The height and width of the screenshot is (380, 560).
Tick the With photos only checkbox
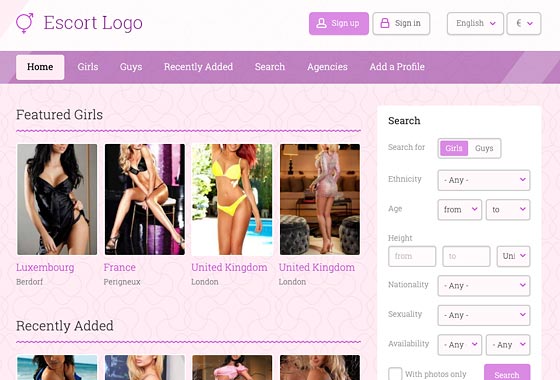tap(395, 374)
